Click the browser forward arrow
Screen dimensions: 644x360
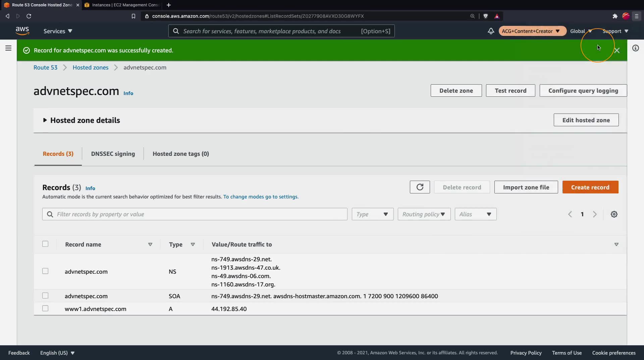pyautogui.click(x=18, y=16)
